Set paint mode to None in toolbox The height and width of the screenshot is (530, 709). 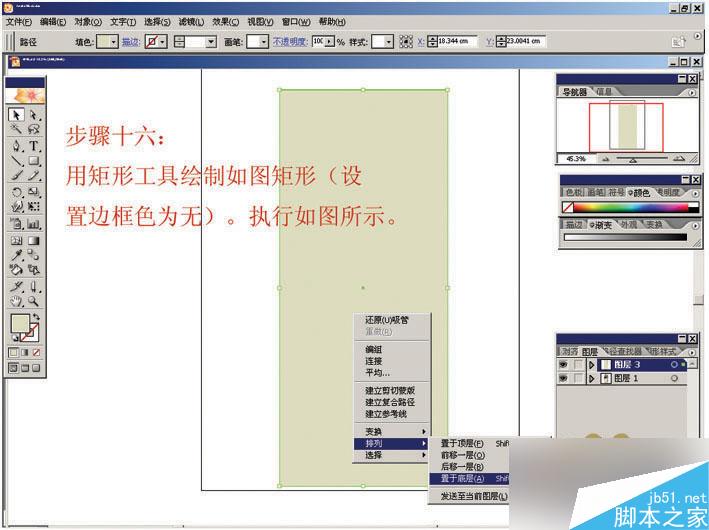tap(36, 352)
